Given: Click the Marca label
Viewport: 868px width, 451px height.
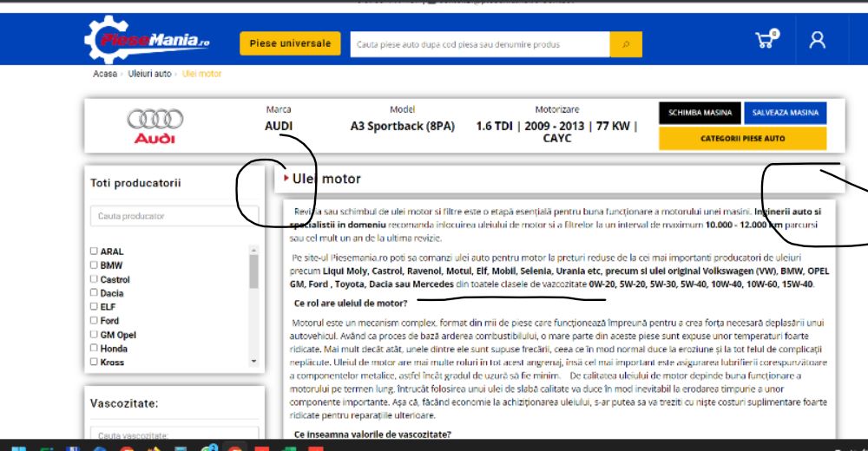Looking at the screenshot, I should 279,109.
